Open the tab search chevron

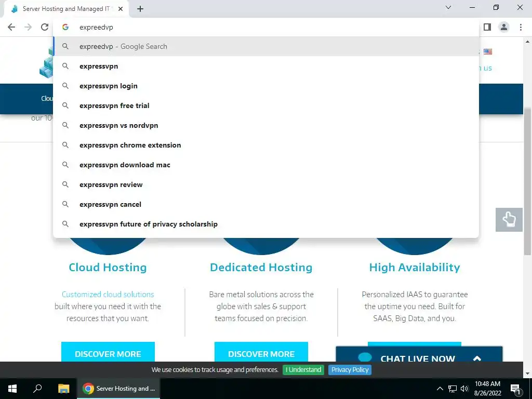pos(448,7)
